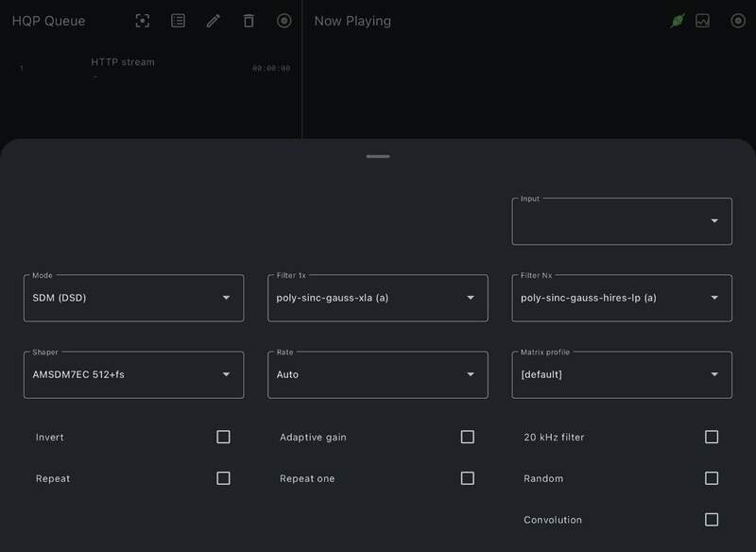Open the Mode dropdown showing SDM (DSD)
Screen dimensions: 756x552
(133, 298)
